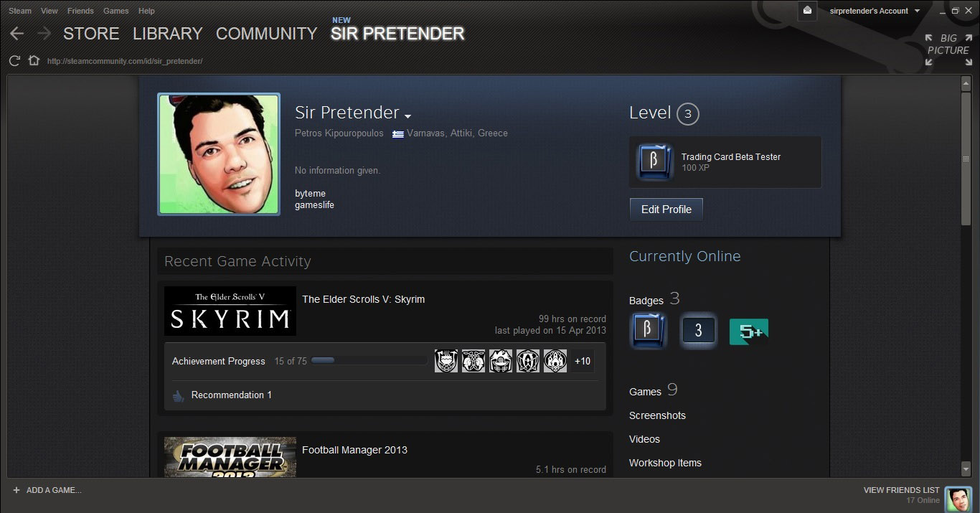Open the Friends menu
Screen dimensions: 980x513
[x=80, y=11]
